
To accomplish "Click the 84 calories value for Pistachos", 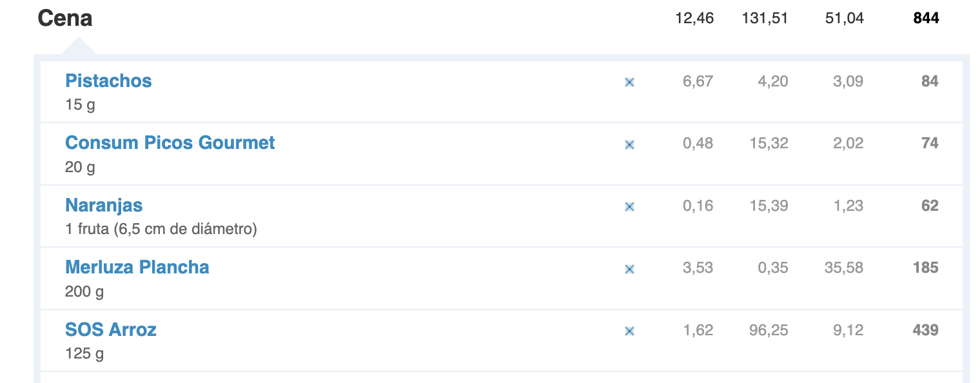I will (930, 81).
